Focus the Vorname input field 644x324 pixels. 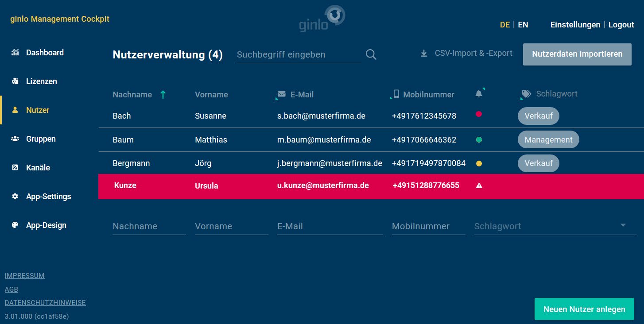coord(232,226)
